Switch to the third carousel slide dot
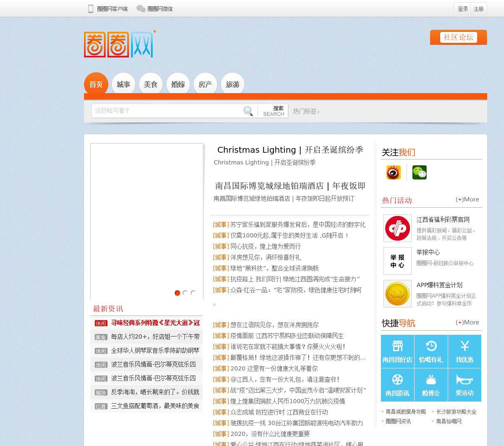This screenshot has height=446, width=504. 193,293
